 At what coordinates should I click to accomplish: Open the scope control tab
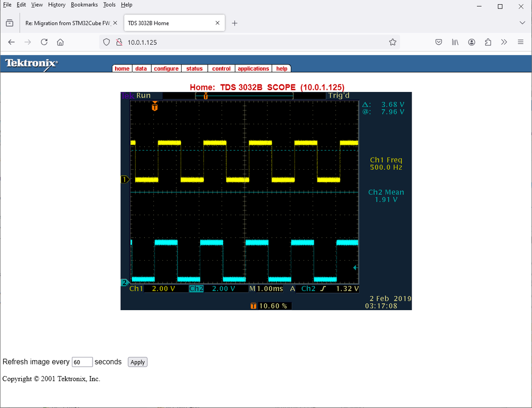(221, 69)
